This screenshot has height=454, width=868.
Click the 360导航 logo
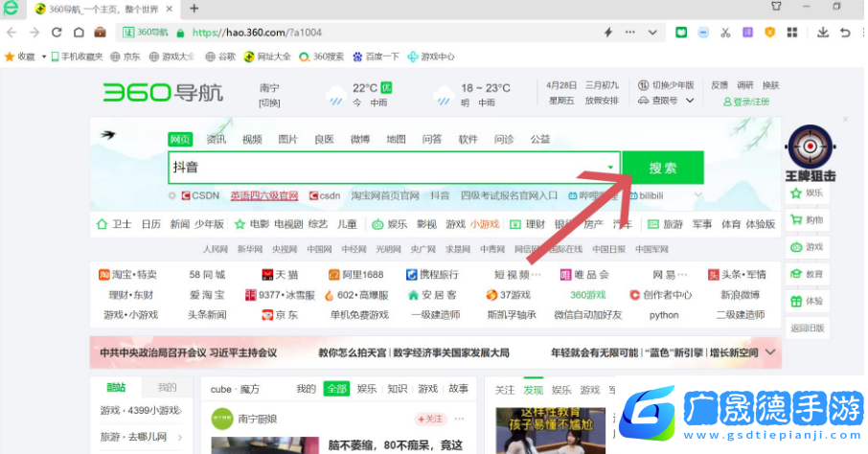[163, 93]
